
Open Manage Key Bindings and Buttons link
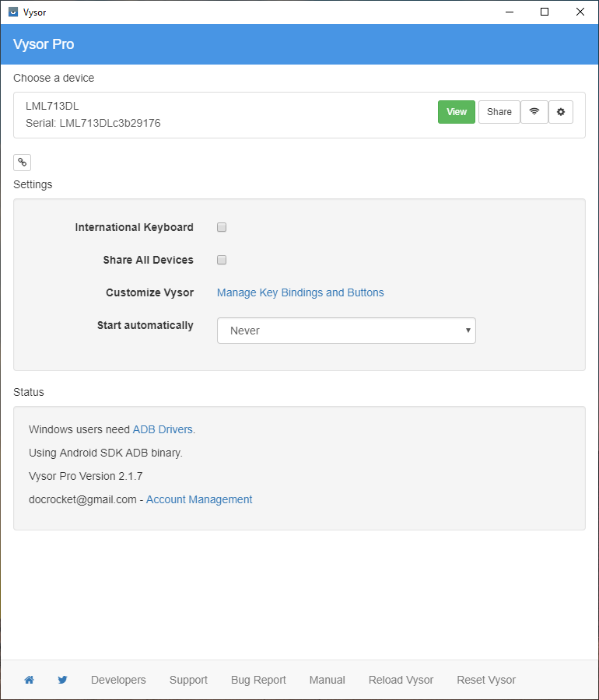(x=300, y=292)
